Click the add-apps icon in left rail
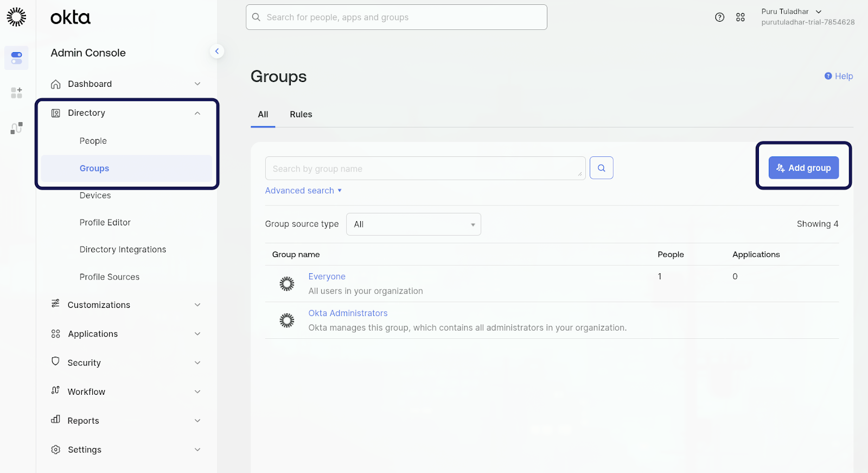 click(16, 93)
